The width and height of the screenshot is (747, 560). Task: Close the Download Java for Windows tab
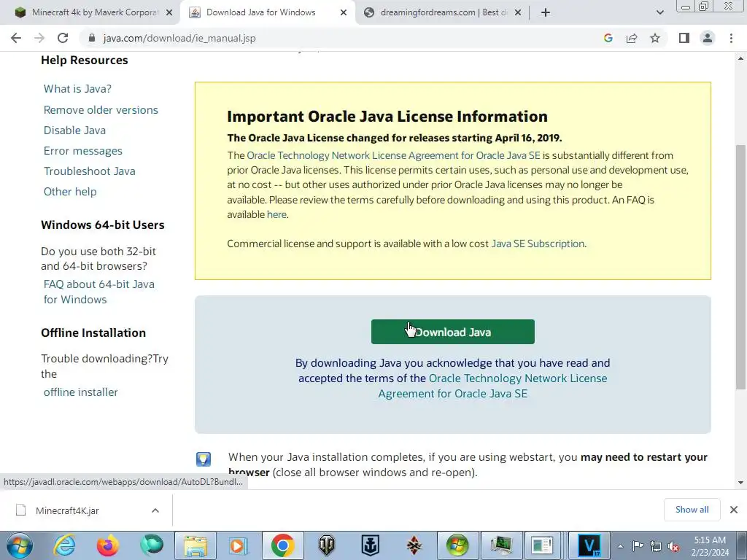point(344,13)
